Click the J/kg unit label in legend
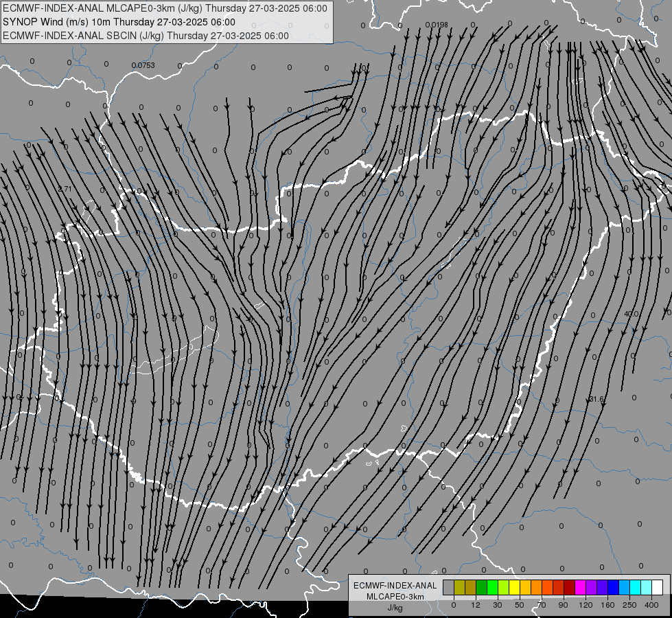The image size is (672, 618). (395, 608)
